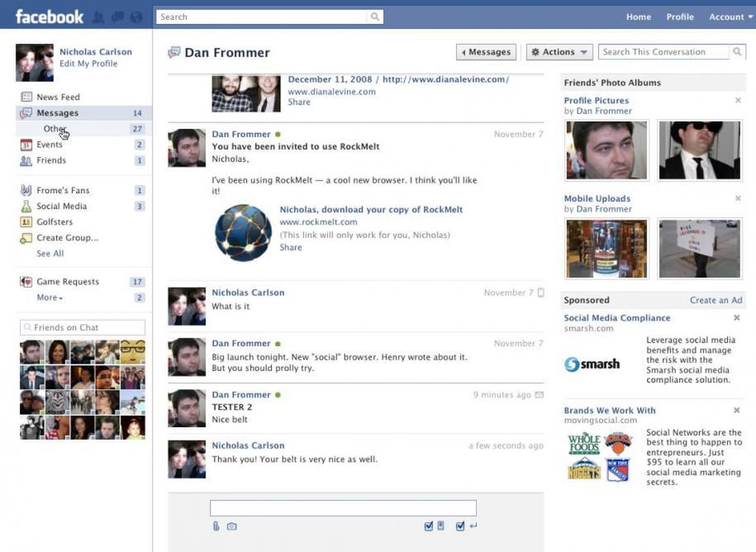756x552 pixels.
Task: Open the first Mobile Uploads photo thumbnail
Action: [x=606, y=249]
